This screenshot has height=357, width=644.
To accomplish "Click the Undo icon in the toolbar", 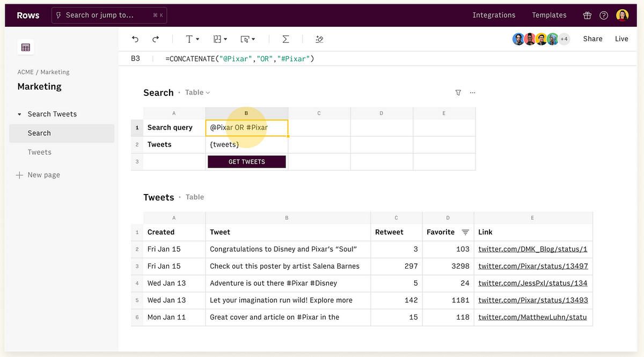I will [135, 39].
